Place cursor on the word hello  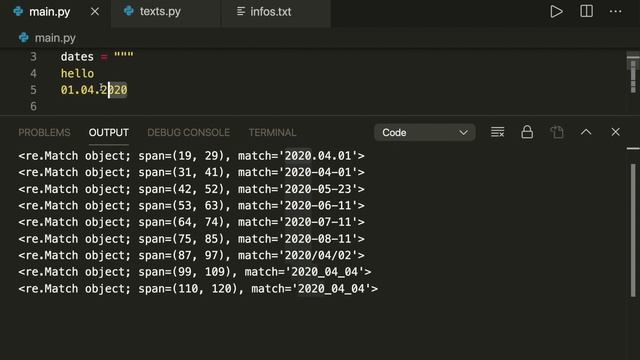(78, 73)
